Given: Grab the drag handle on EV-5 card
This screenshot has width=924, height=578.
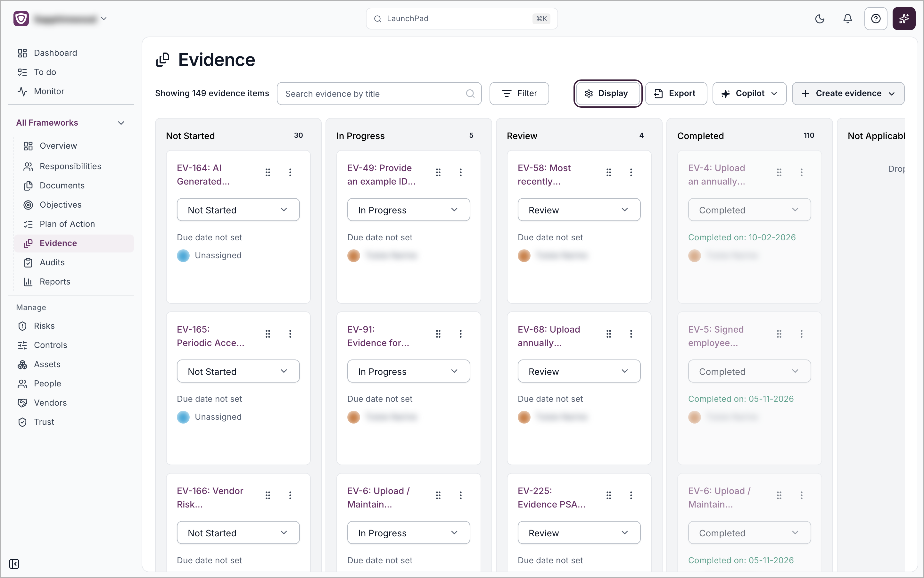Looking at the screenshot, I should click(x=779, y=334).
